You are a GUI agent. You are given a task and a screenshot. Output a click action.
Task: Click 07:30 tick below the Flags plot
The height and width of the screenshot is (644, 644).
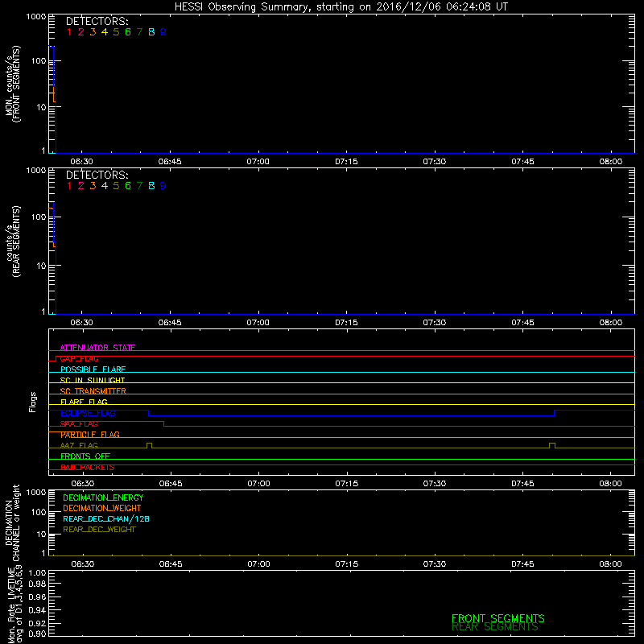pyautogui.click(x=435, y=484)
